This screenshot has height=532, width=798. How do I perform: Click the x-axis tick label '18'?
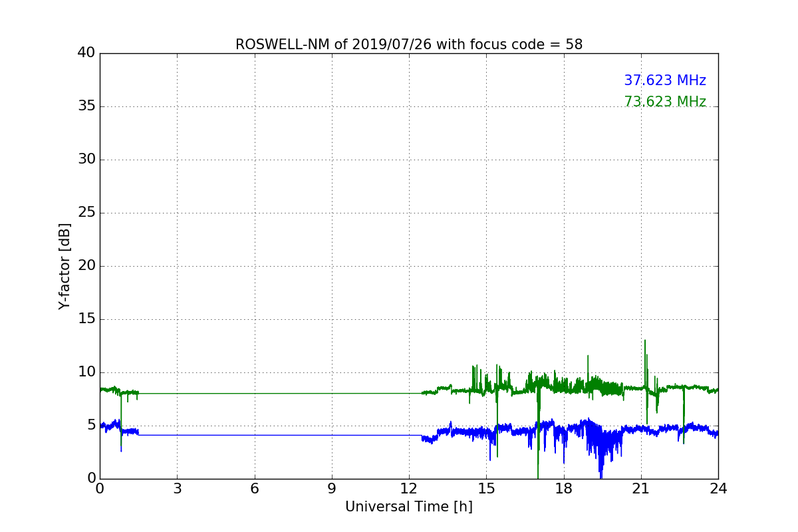click(x=564, y=489)
